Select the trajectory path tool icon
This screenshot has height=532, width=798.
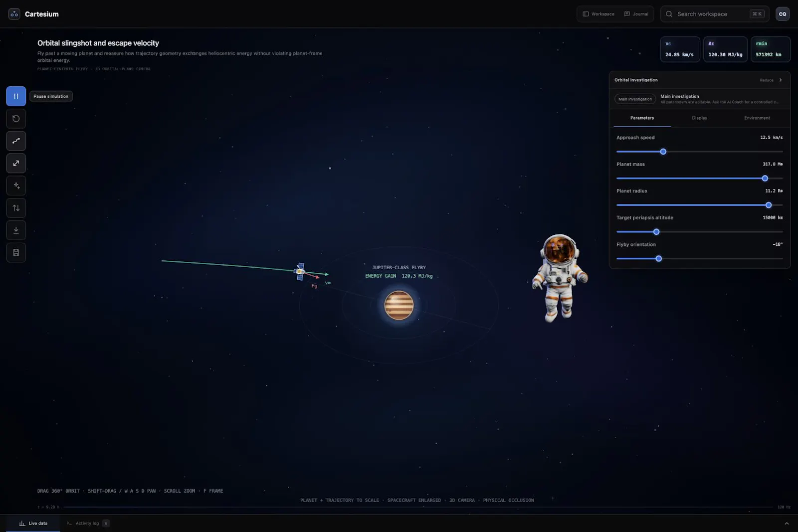[x=16, y=141]
